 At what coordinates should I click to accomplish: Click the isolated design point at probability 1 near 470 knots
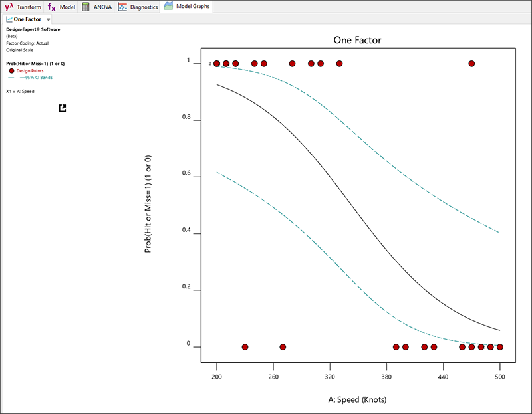[x=471, y=64]
